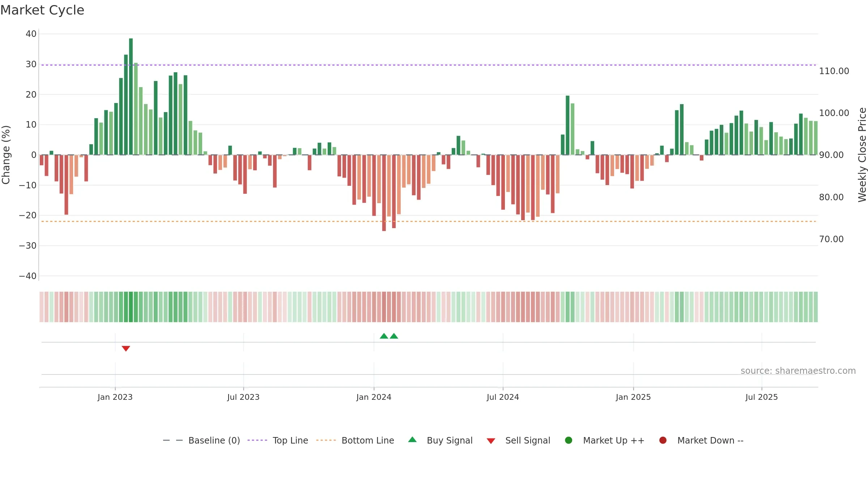Click the Change (%) y-axis title

click(6, 155)
